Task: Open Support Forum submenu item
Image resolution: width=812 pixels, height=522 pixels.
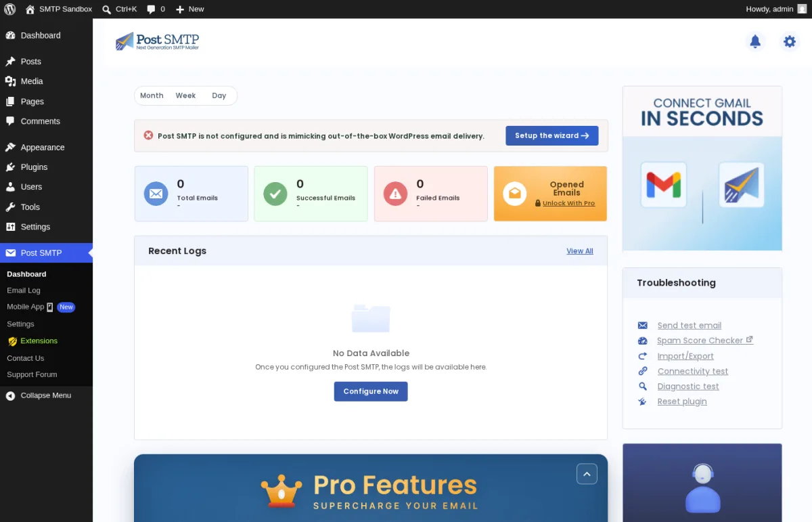Action: (x=32, y=374)
